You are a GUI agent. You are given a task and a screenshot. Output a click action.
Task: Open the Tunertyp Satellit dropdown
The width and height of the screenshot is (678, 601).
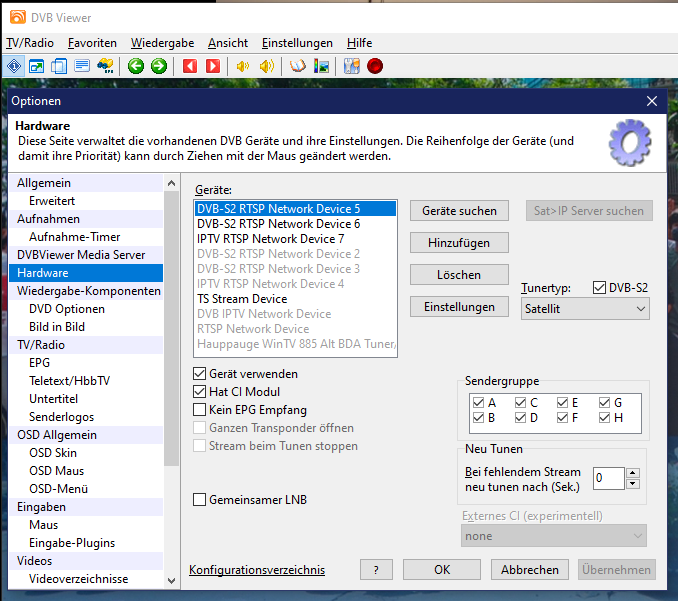point(585,309)
